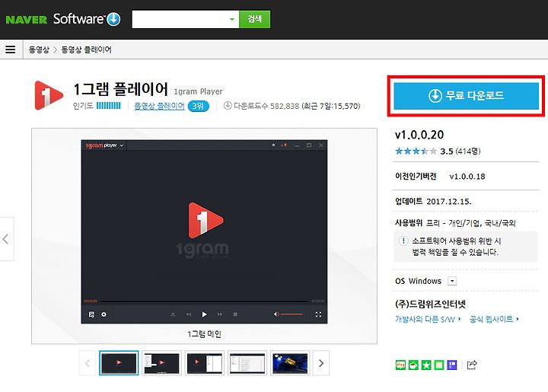This screenshot has width=548, height=392.
Task: Open 개발사의 다른 S/W link
Action: 428,319
